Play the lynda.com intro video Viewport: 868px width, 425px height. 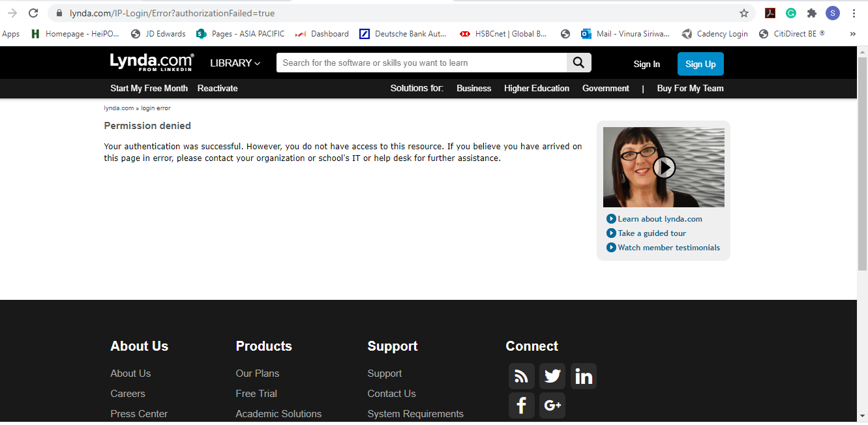[x=664, y=168]
